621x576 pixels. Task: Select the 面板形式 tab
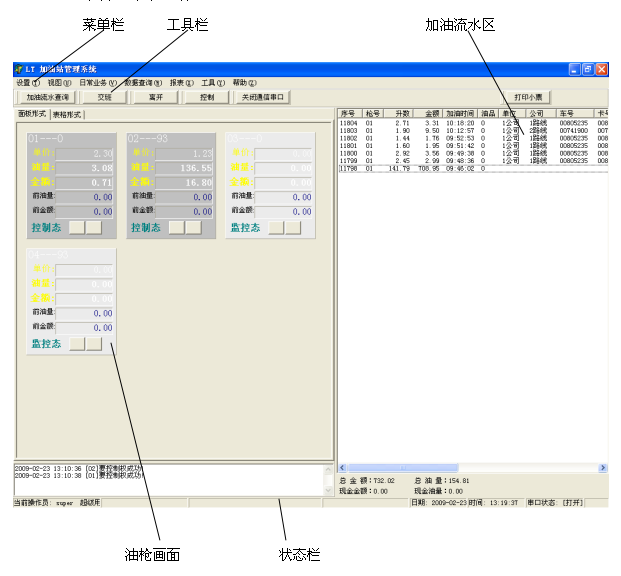32,115
